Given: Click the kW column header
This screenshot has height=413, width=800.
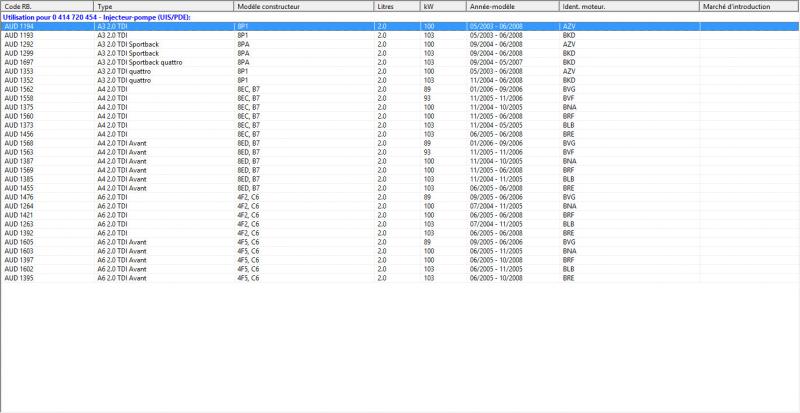Looking at the screenshot, I should coord(444,7).
